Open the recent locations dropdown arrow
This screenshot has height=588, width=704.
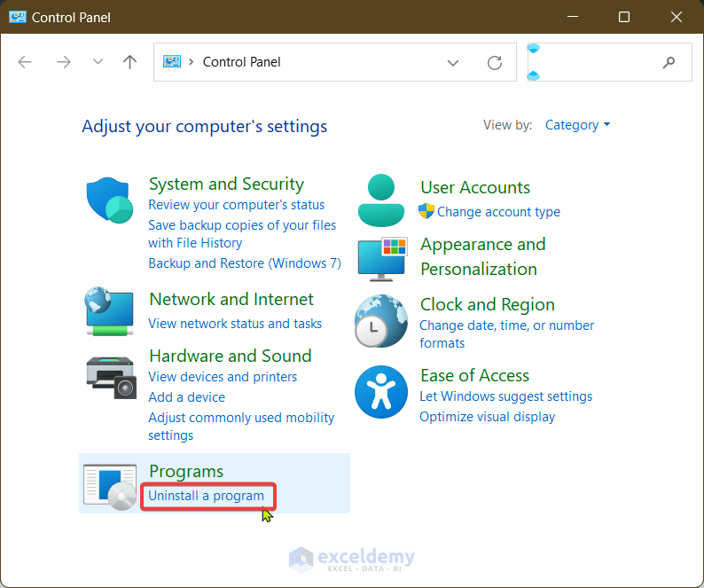click(98, 62)
